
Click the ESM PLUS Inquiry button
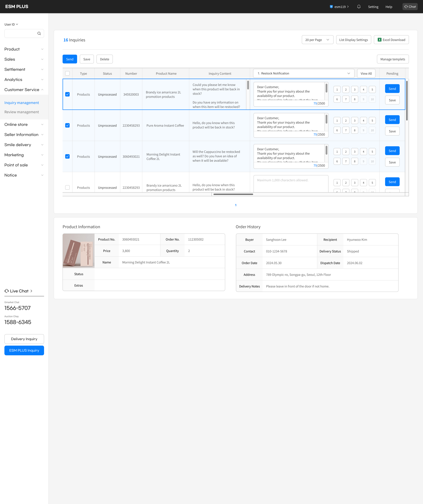[x=24, y=350]
